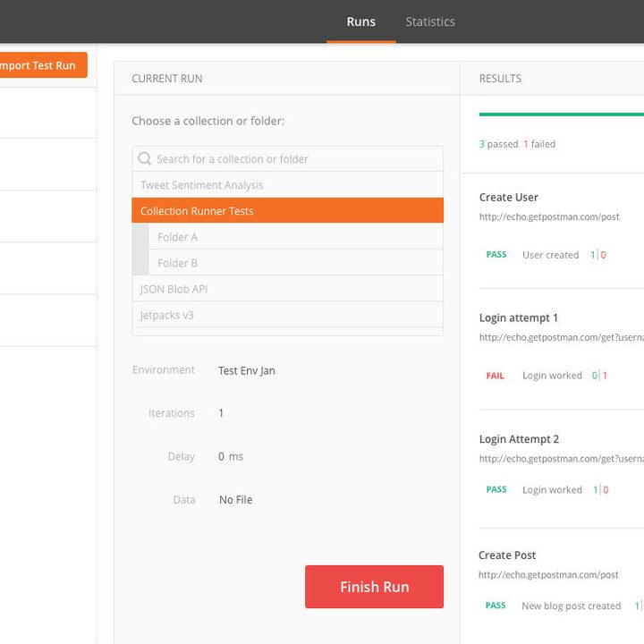Click the CURRENT RUN panel header
644x644 pixels.
166,79
